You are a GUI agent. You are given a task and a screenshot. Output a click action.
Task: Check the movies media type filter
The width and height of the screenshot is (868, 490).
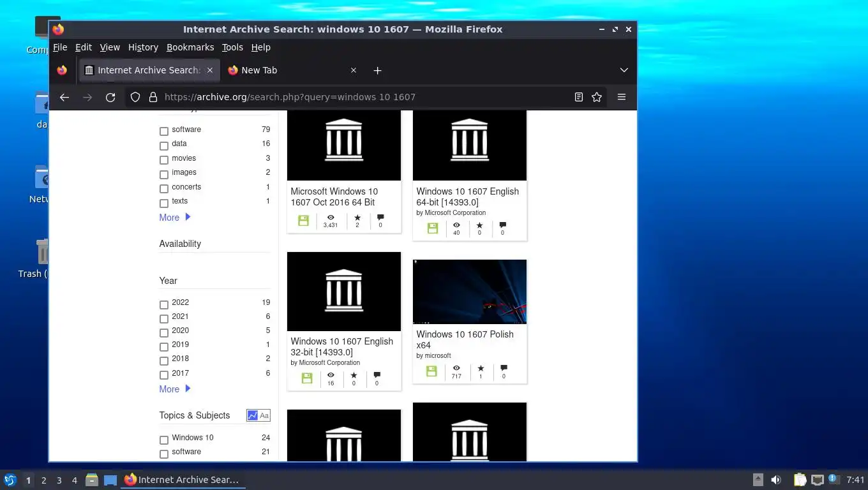point(164,160)
